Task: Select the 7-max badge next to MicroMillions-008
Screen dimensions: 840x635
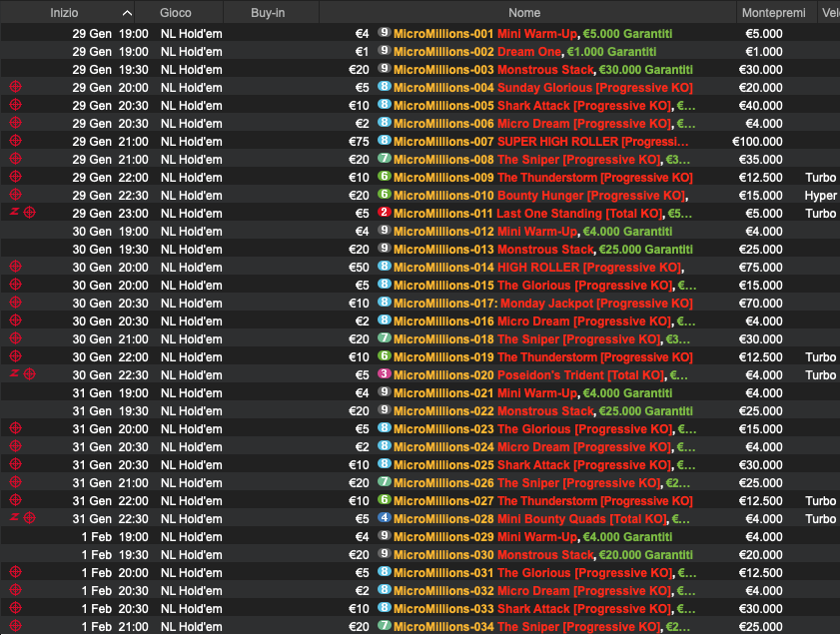Action: [x=384, y=158]
